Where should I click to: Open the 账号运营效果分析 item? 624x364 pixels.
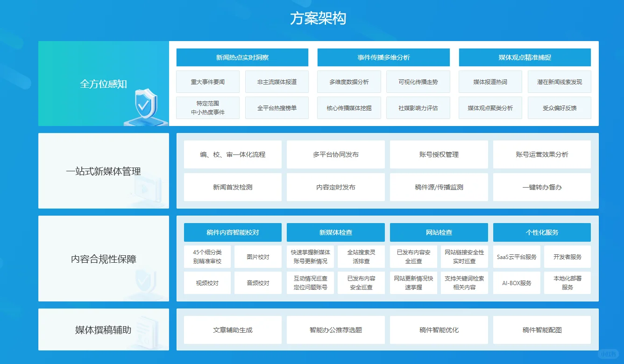[542, 154]
